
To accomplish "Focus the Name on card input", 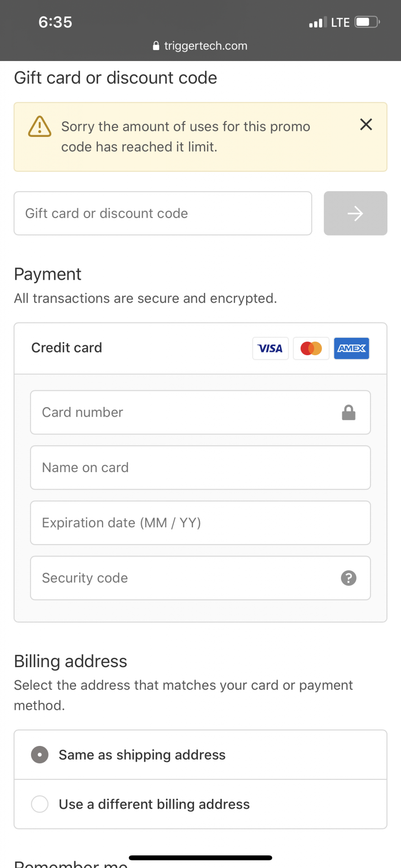I will pyautogui.click(x=201, y=467).
